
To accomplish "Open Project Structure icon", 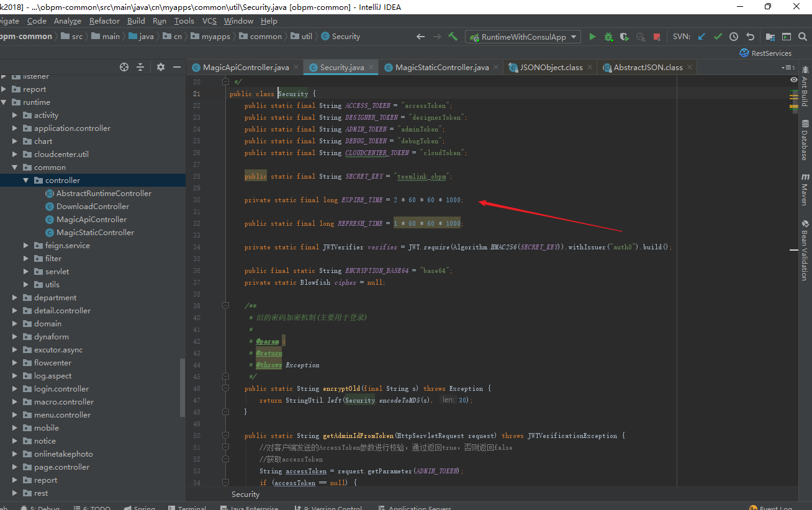I will [770, 37].
